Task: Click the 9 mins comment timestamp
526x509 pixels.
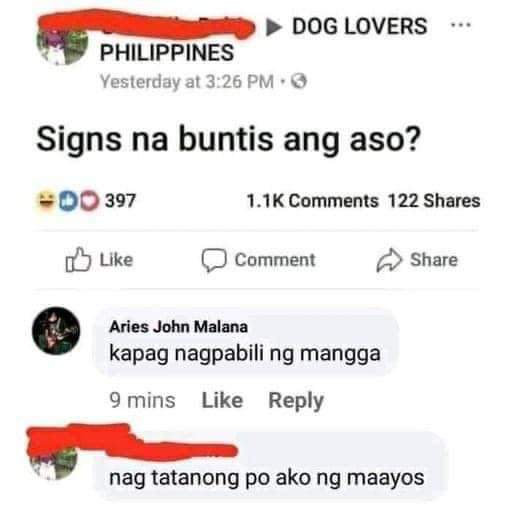Action: (143, 400)
